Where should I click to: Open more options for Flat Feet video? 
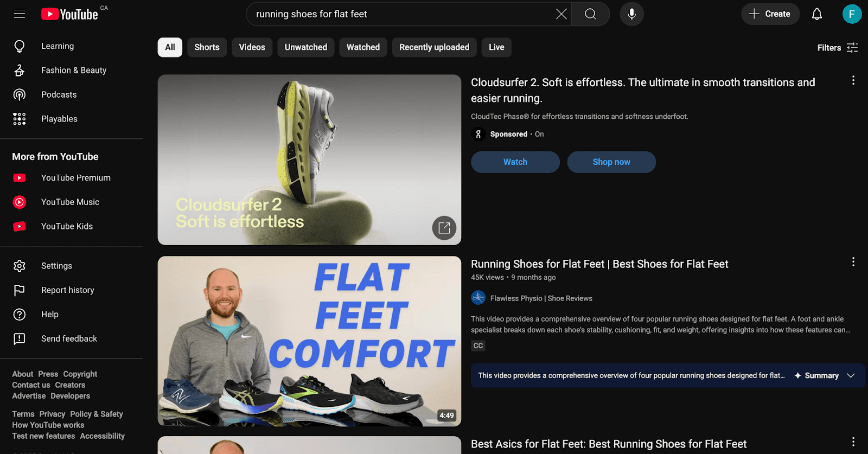(853, 263)
